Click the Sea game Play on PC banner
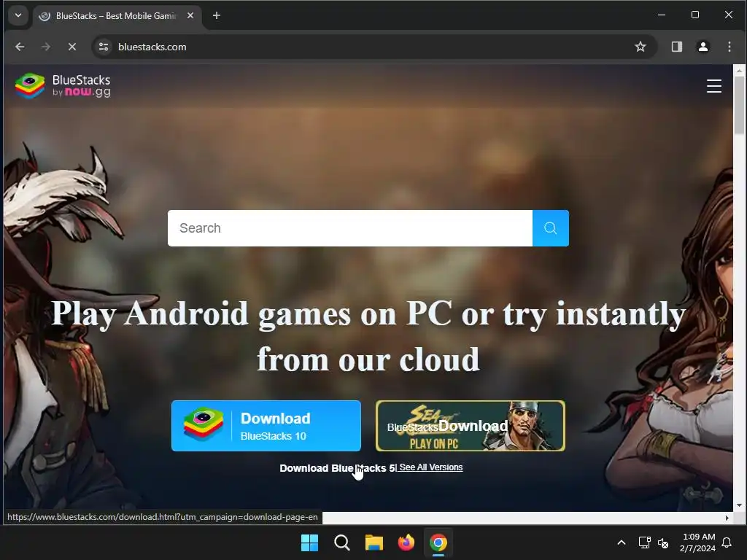 click(x=471, y=426)
